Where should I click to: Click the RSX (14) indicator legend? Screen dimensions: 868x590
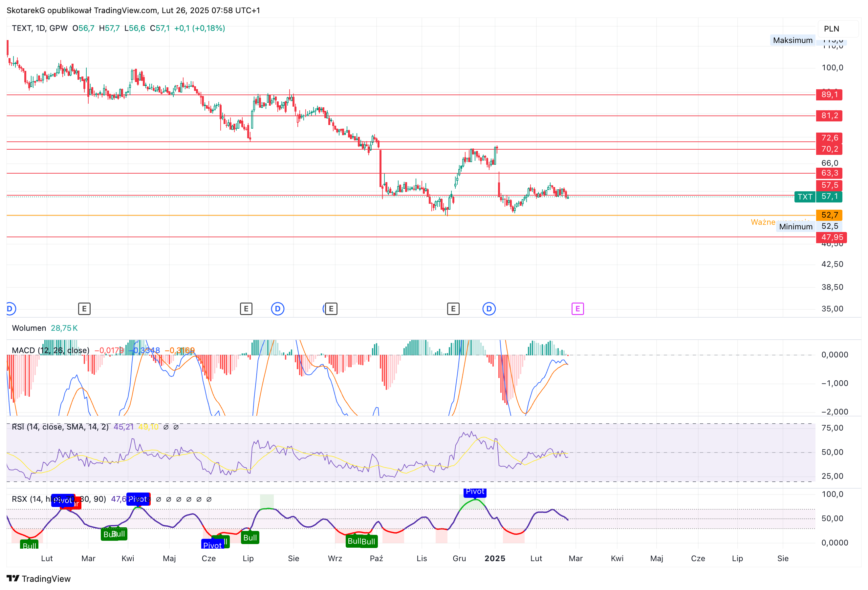(59, 499)
